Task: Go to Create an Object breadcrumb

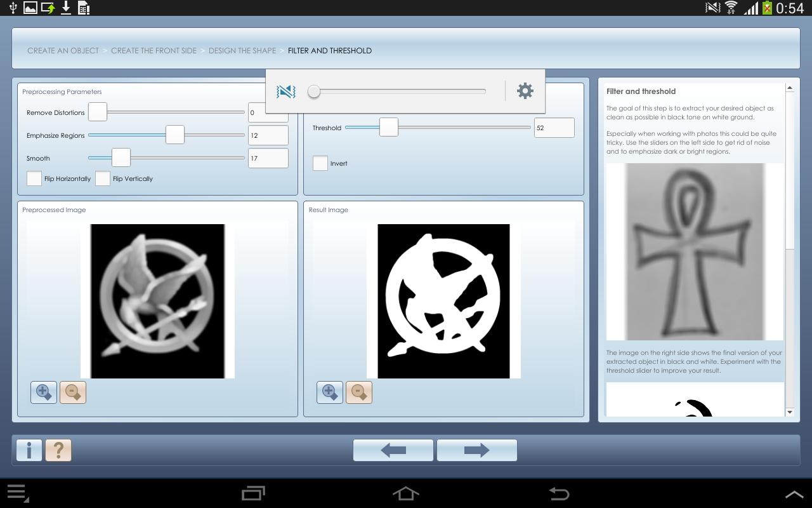Action: (63, 51)
